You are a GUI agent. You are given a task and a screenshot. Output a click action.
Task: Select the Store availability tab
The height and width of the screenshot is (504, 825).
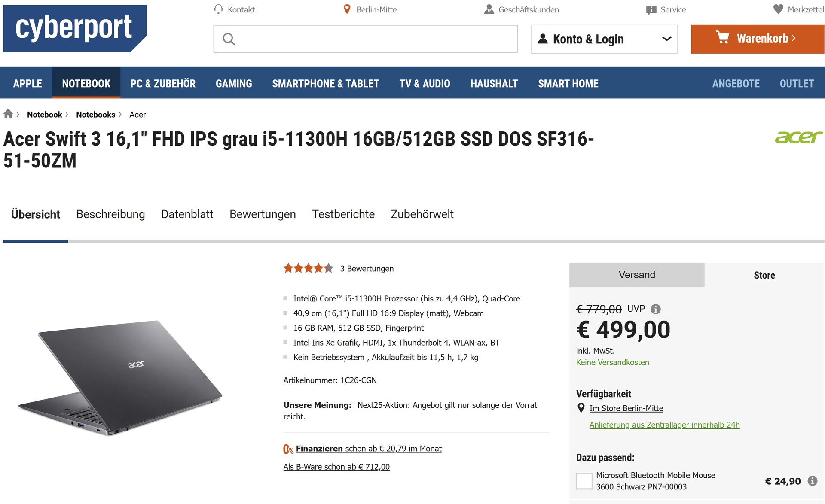(x=764, y=275)
